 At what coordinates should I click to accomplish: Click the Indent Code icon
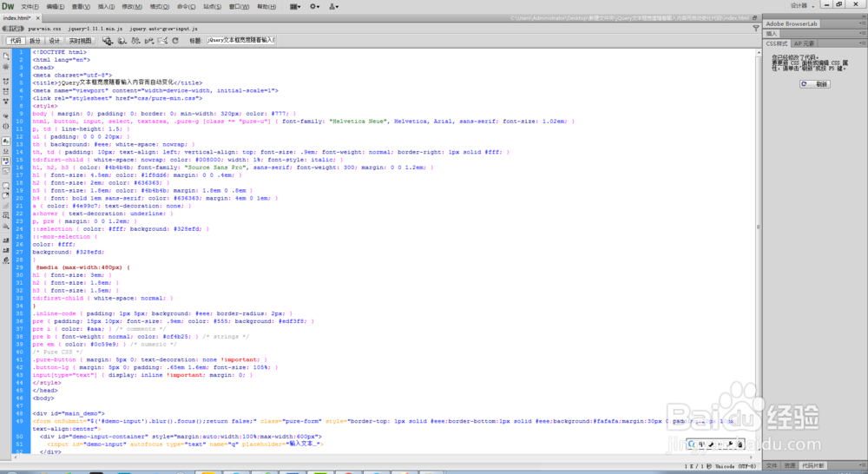[6, 240]
